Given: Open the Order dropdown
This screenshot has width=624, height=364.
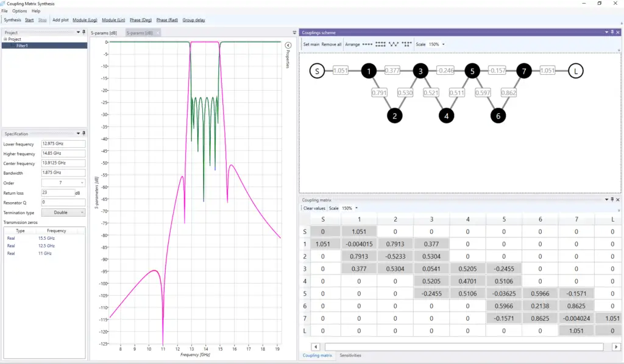Looking at the screenshot, I should [x=63, y=183].
